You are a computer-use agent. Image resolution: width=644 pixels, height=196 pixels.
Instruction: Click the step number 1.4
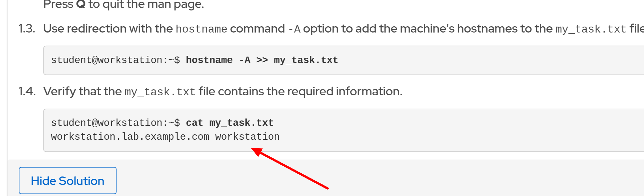click(x=27, y=92)
